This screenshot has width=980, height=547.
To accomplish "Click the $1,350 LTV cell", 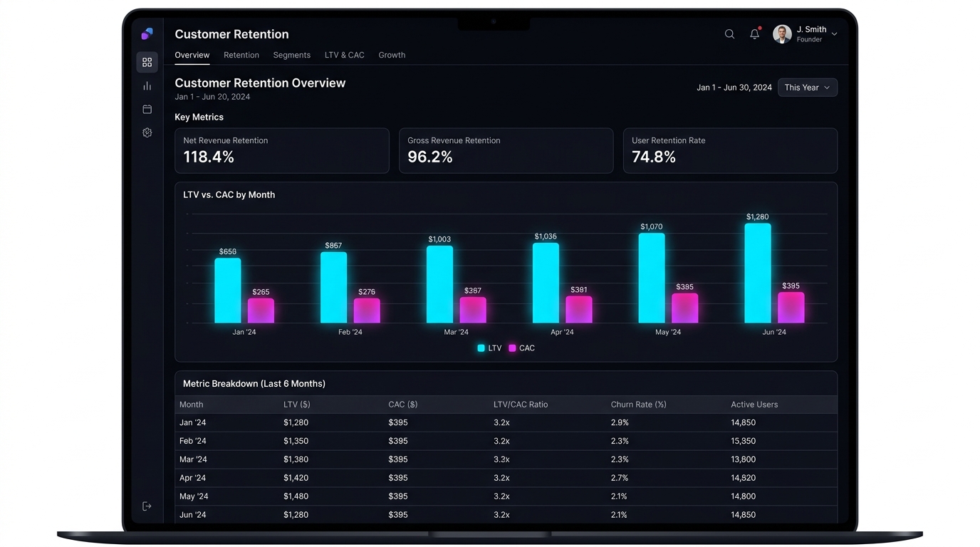I will pos(296,441).
